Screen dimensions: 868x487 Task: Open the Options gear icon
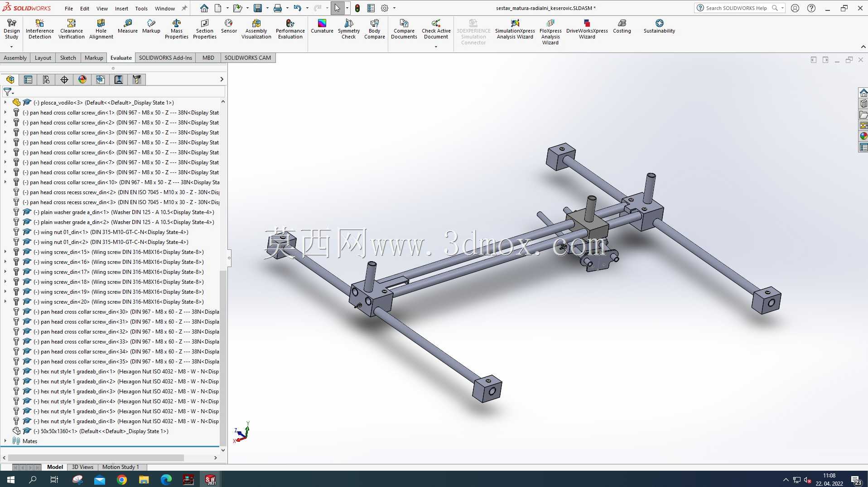point(385,8)
